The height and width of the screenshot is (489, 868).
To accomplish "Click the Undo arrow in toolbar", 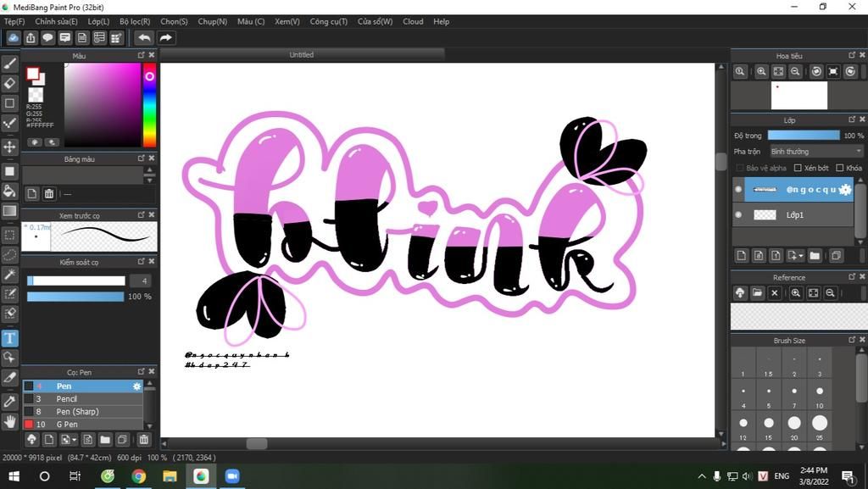I will 144,37.
